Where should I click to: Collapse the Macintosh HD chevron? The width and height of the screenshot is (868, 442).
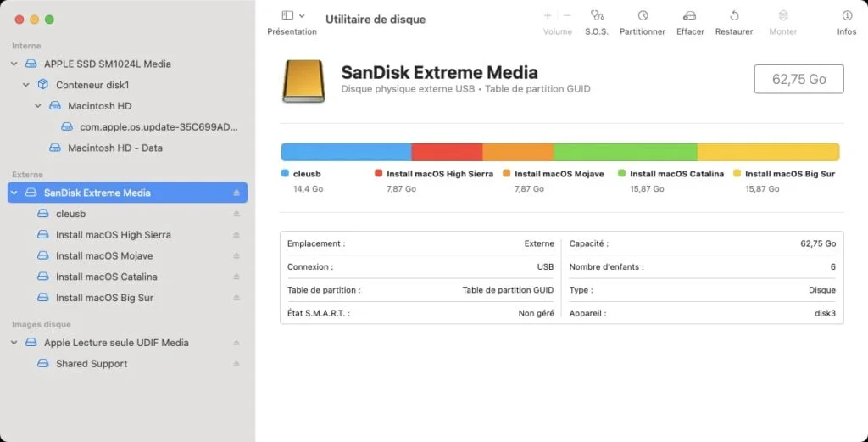point(38,106)
